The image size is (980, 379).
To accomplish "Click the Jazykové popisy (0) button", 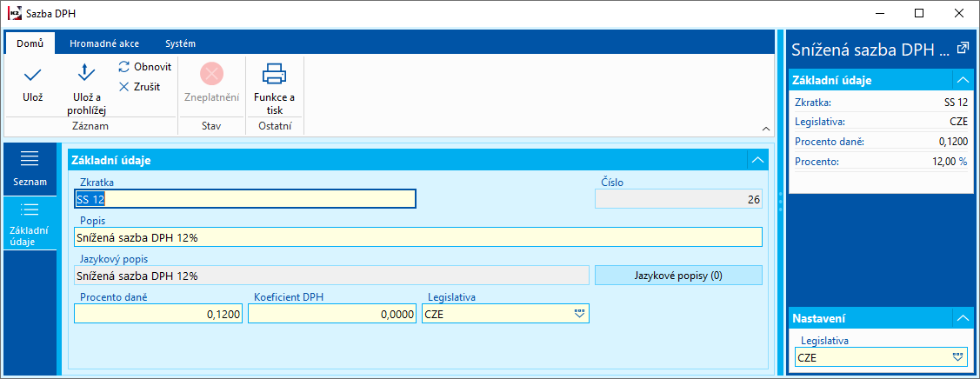I will [x=678, y=276].
